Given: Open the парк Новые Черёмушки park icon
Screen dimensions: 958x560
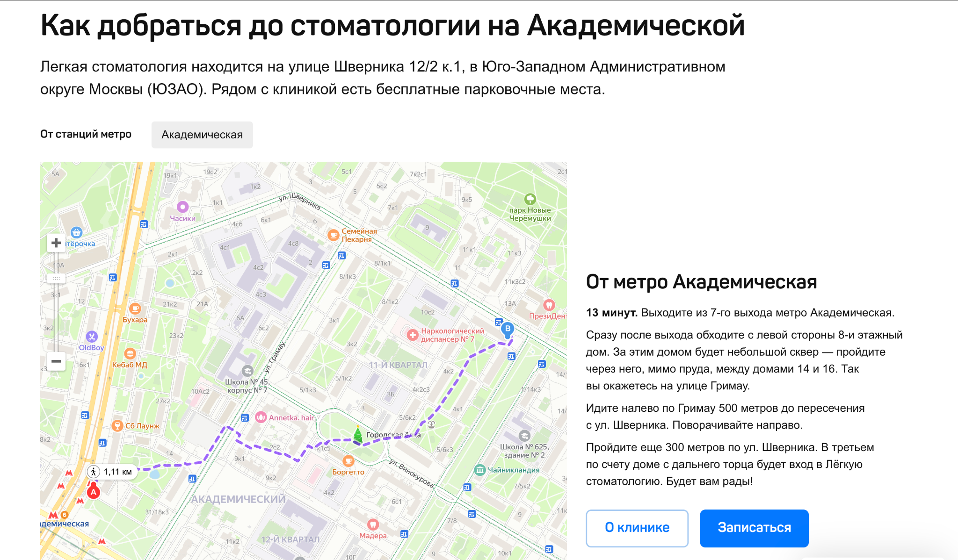Looking at the screenshot, I should [530, 198].
